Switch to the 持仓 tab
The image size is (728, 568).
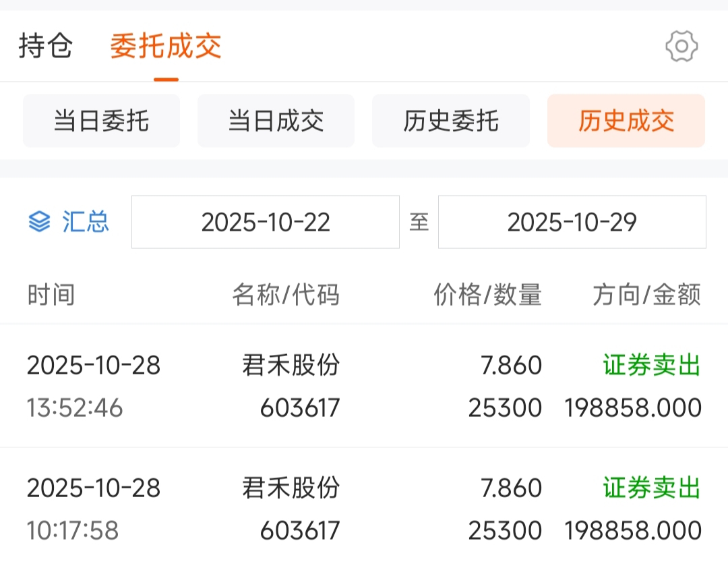46,47
